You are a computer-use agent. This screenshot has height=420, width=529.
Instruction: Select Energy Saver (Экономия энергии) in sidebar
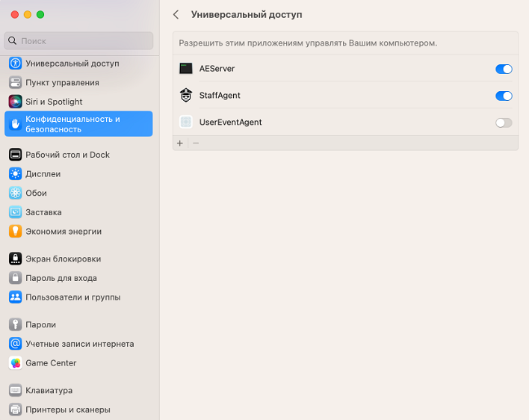click(64, 232)
